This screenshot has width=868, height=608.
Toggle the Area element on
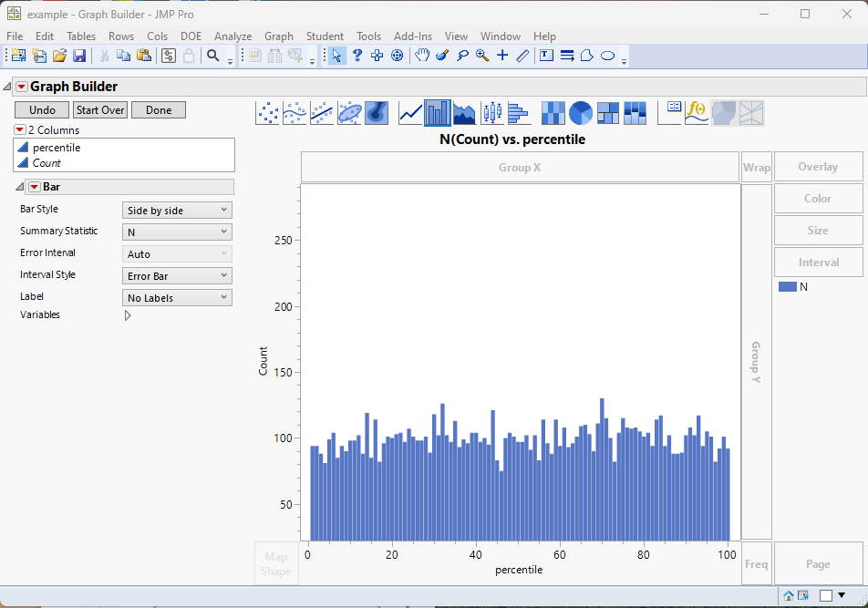point(464,112)
